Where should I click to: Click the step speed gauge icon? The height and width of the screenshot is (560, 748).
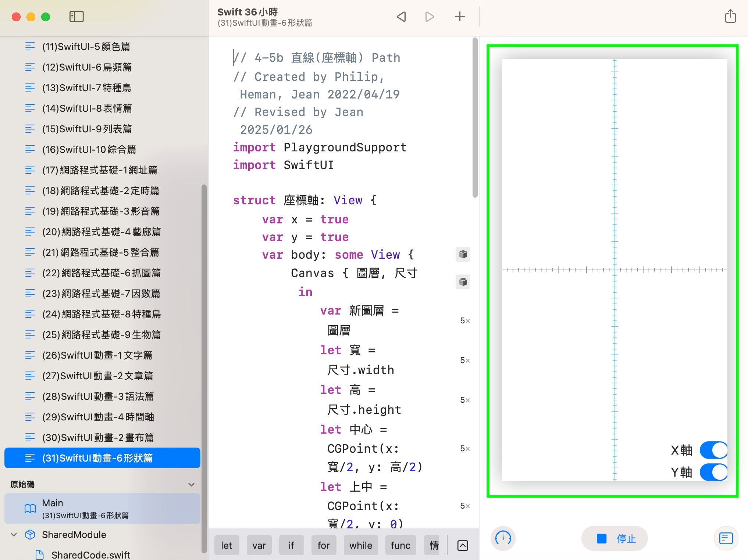tap(503, 538)
